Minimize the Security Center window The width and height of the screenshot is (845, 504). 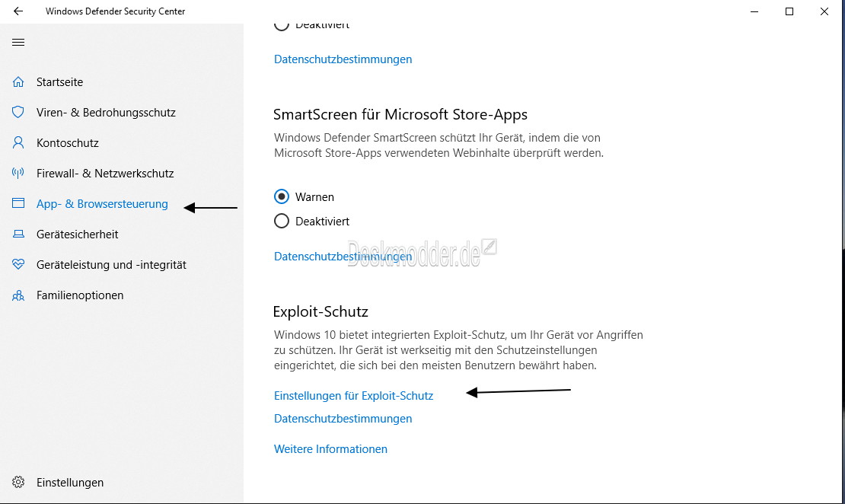pos(754,11)
